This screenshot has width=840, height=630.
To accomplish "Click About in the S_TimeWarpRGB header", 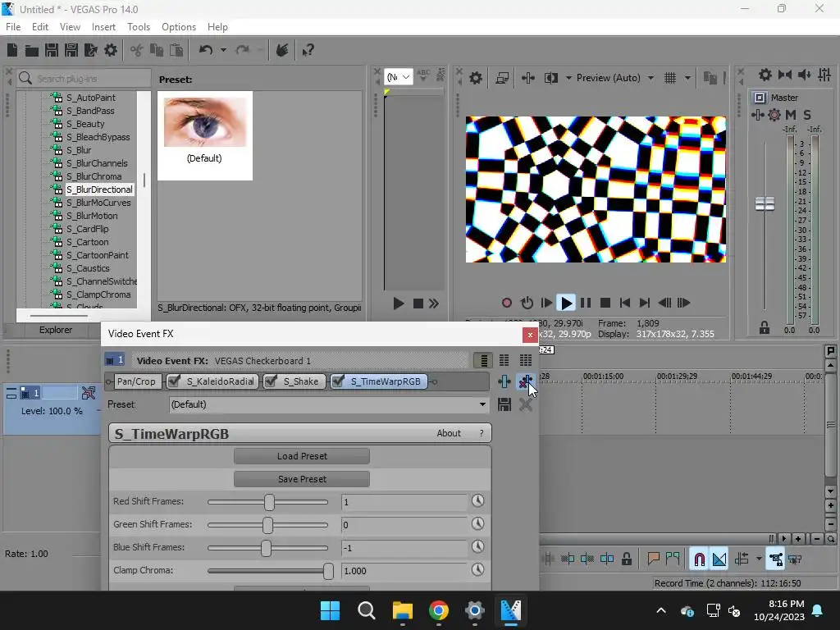I will [449, 433].
